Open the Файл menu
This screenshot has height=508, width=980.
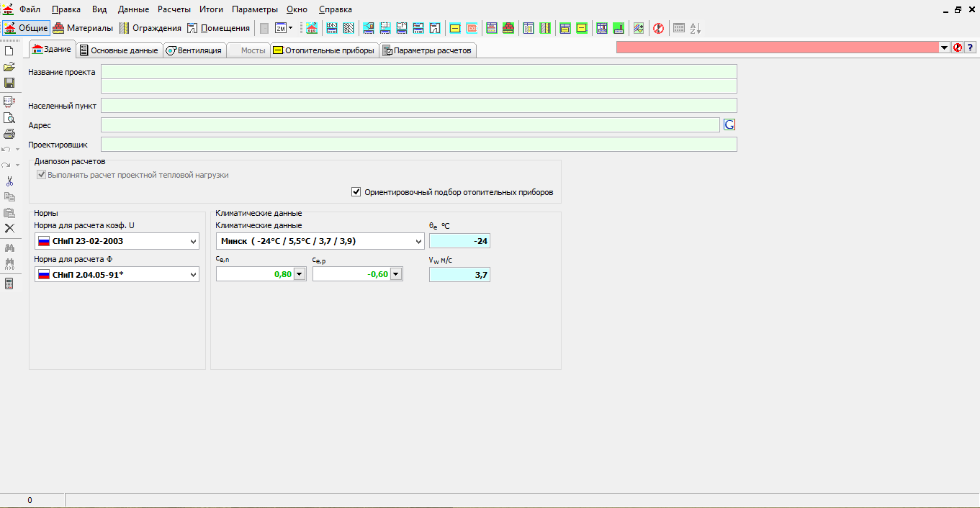click(30, 9)
